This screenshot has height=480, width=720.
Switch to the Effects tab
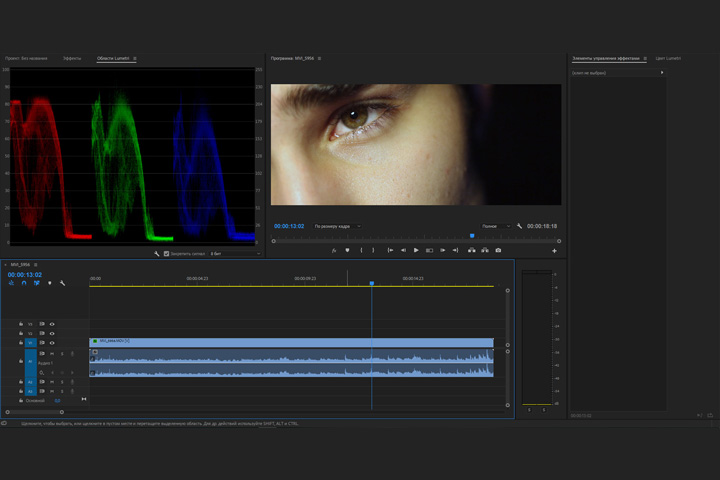pos(72,58)
